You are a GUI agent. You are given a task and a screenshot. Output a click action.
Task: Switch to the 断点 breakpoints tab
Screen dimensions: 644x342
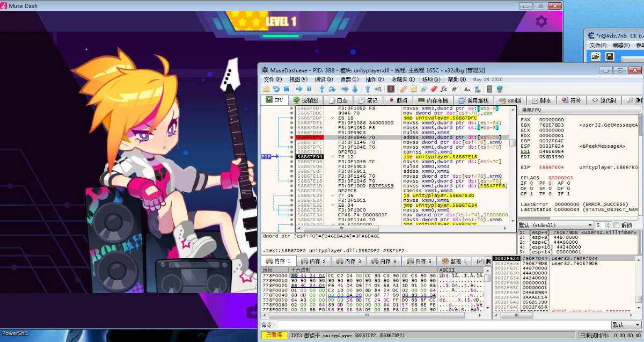click(398, 100)
